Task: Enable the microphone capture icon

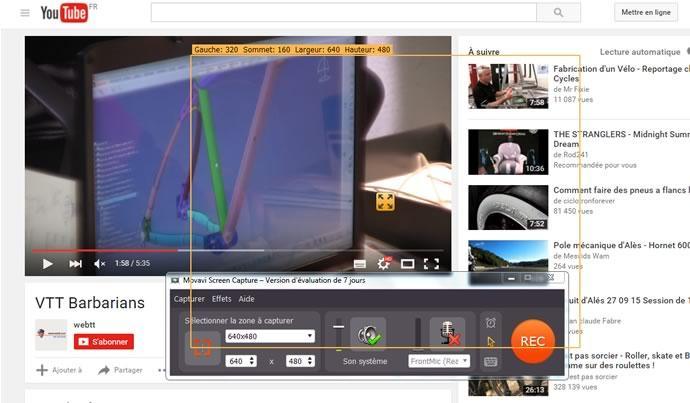Action: pyautogui.click(x=448, y=334)
